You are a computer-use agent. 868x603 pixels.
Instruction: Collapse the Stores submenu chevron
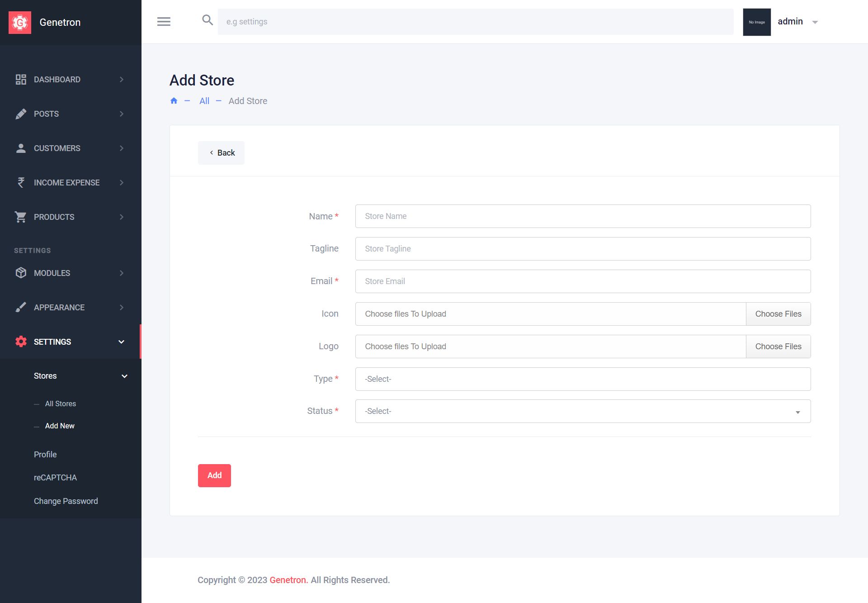tap(124, 376)
